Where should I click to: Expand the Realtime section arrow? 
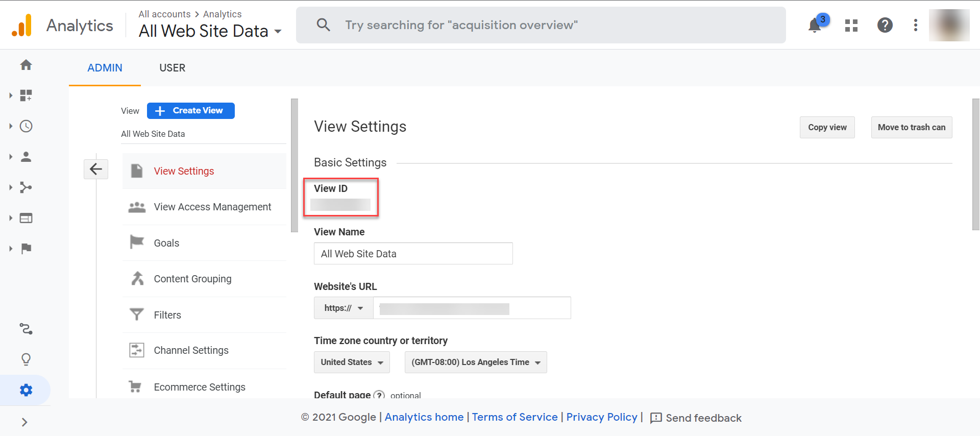coord(11,126)
